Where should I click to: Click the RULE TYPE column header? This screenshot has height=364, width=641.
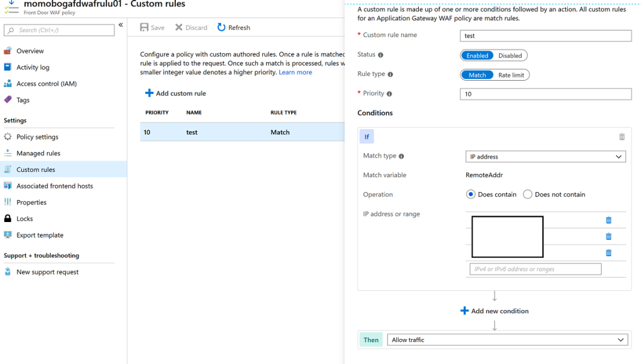tap(284, 113)
